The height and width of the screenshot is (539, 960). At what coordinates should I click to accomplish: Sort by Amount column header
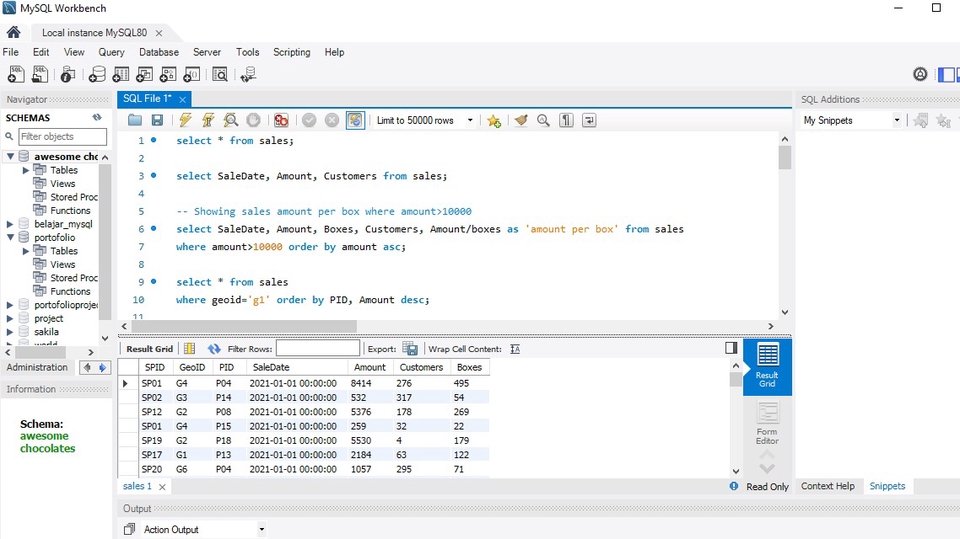(x=370, y=367)
